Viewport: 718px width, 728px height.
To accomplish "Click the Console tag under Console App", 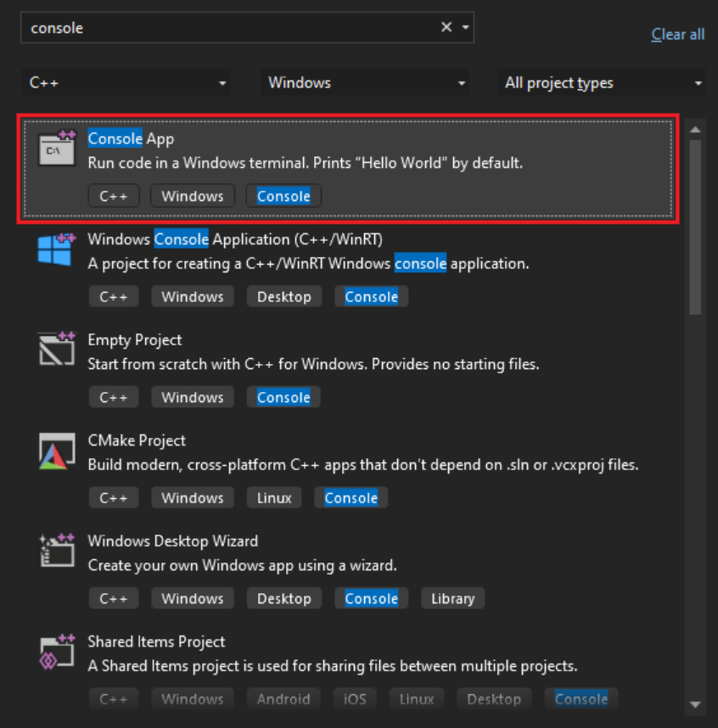I will (283, 196).
